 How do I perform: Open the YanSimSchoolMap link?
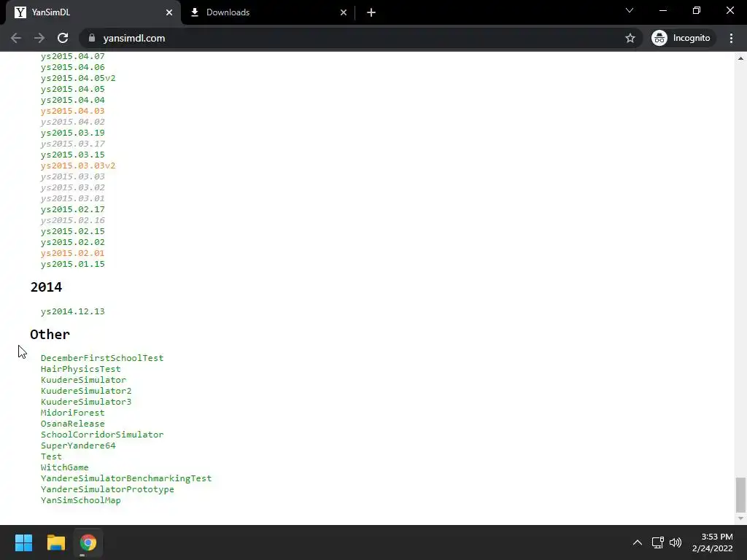(80, 500)
